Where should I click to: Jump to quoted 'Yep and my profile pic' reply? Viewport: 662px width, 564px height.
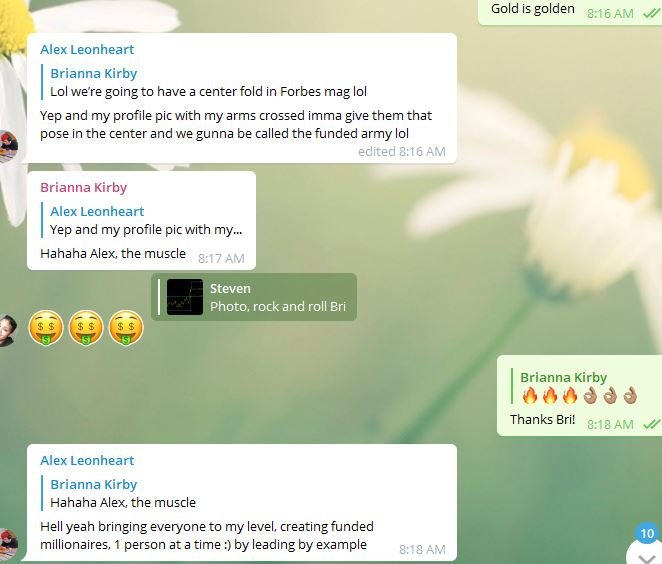click(x=142, y=220)
